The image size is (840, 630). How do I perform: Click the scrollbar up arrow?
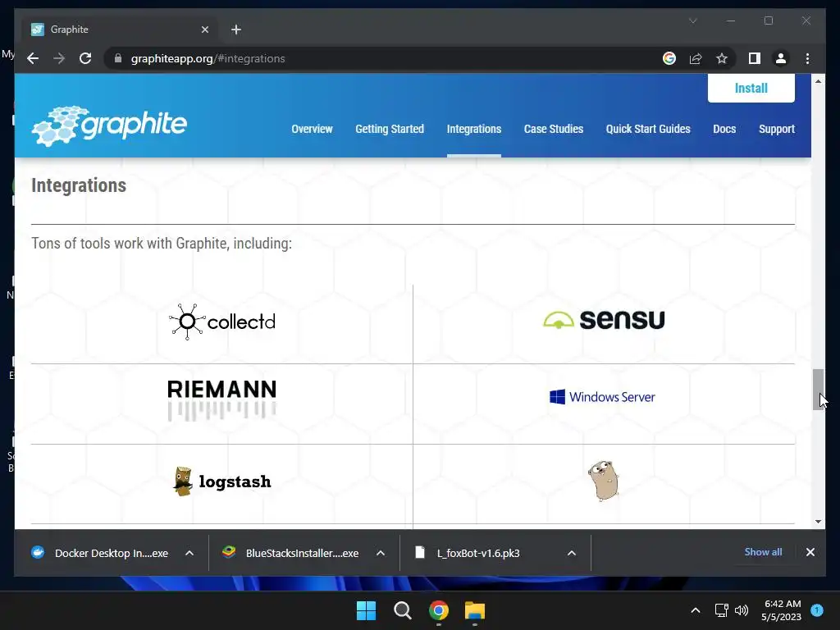coord(818,81)
